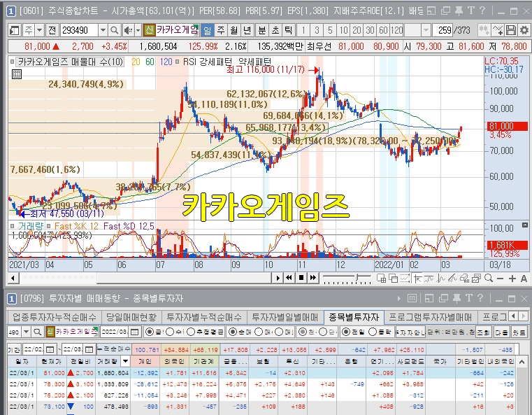Click the pin icon in chart title bar
532x415 pixels.
tap(459, 11)
